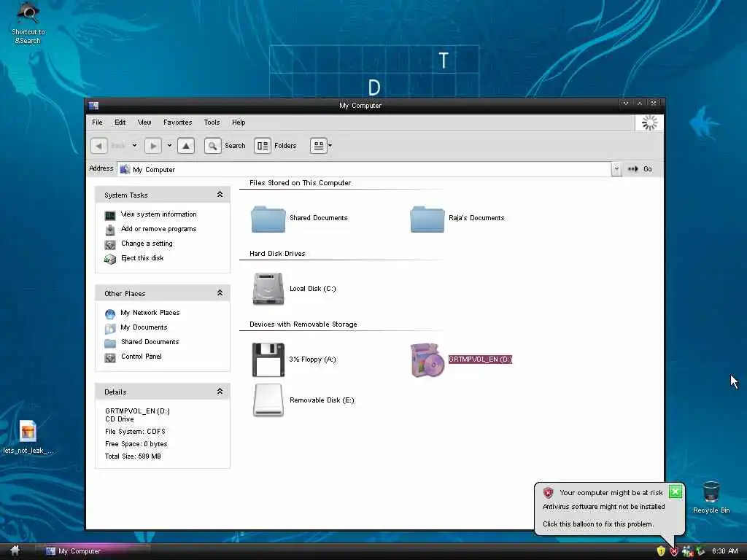747x560 pixels.
Task: Collapse the Other Places panel
Action: [x=220, y=292]
